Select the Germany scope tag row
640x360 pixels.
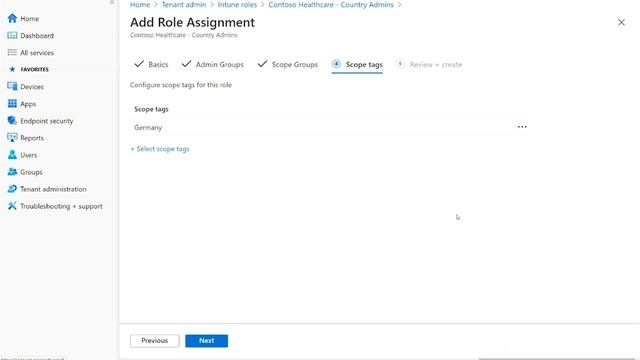(329, 127)
